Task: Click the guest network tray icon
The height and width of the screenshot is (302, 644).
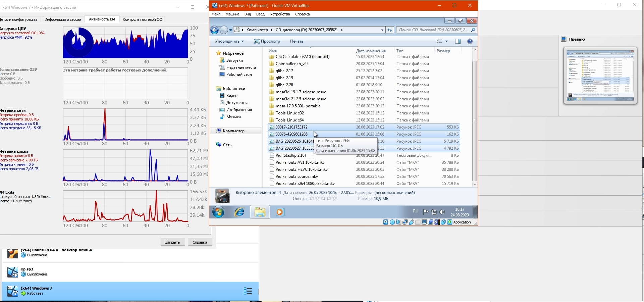Action: tap(434, 212)
